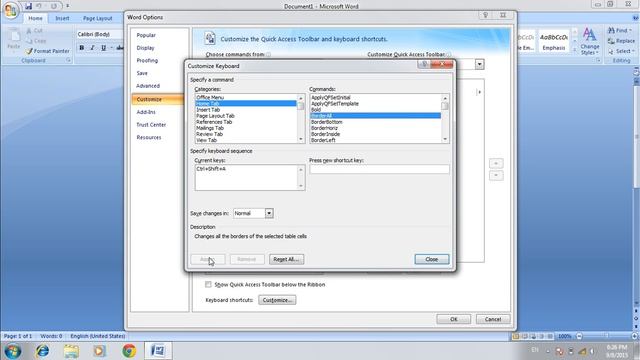Select Insert Tab in Categories list
Viewport: 640px width, 360px height.
pos(246,110)
